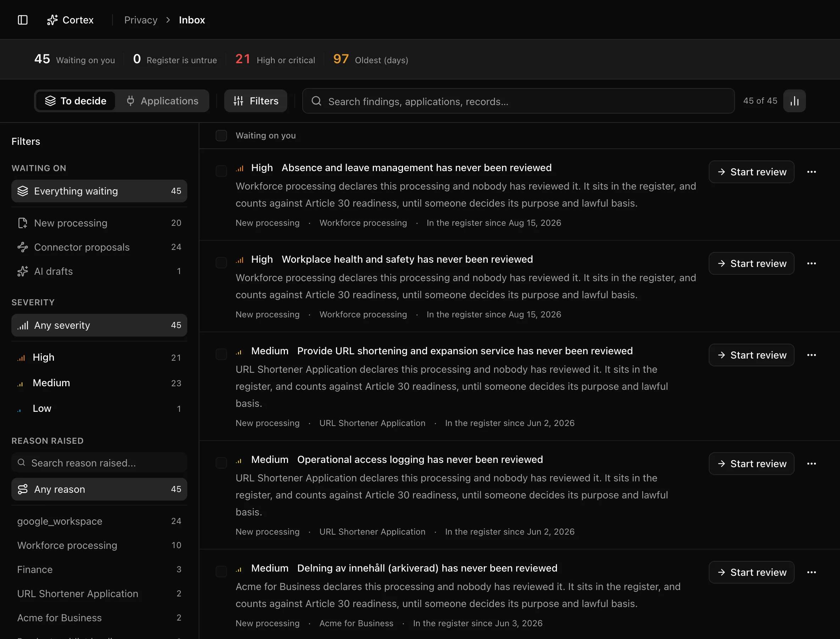Click the 0 Register is untrue stat
Screen dimensions: 840x639
(x=175, y=59)
